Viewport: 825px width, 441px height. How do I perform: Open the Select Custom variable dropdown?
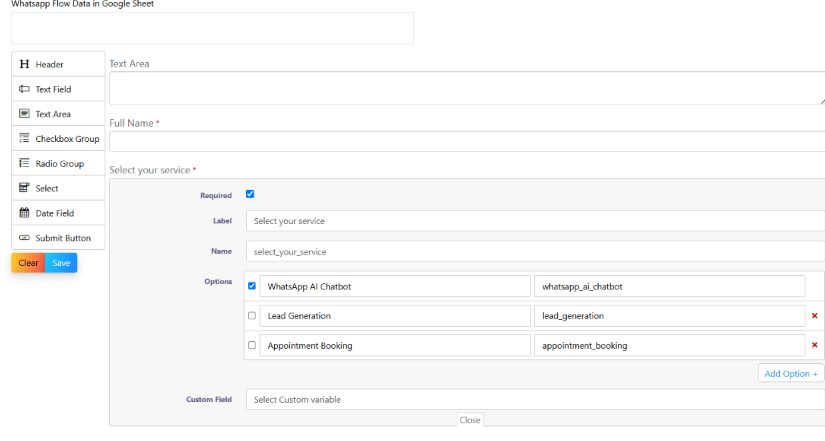click(x=535, y=399)
